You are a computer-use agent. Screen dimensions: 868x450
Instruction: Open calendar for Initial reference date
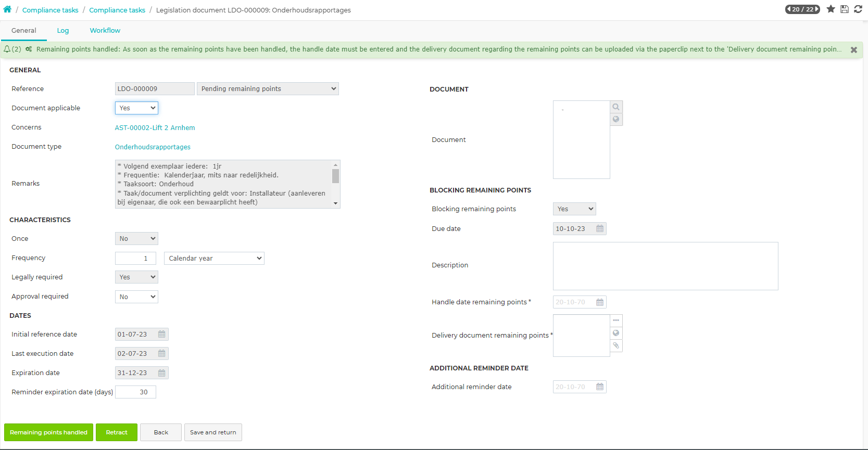point(162,335)
